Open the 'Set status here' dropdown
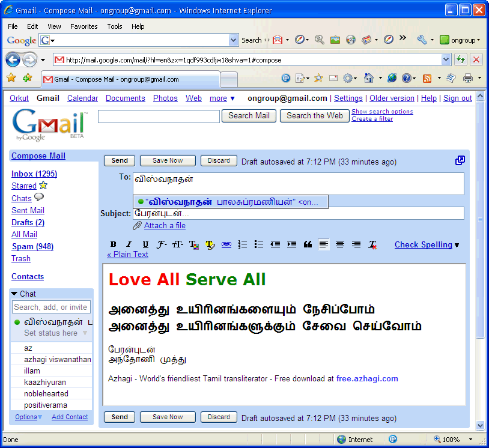 (x=85, y=333)
